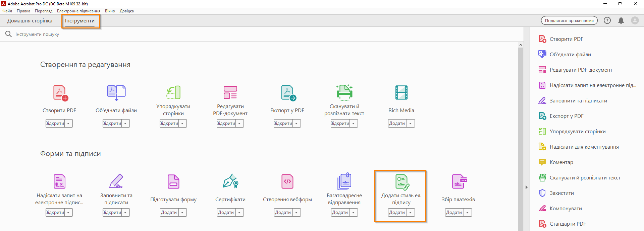
Task: Open the Коментар tool in the right panel
Action: pos(556,162)
